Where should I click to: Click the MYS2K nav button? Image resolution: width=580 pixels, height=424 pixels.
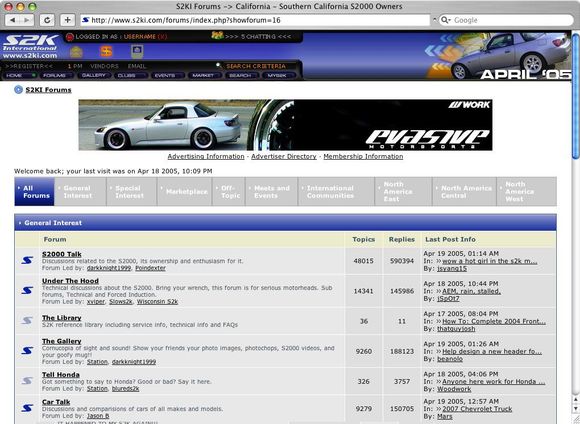pyautogui.click(x=278, y=75)
